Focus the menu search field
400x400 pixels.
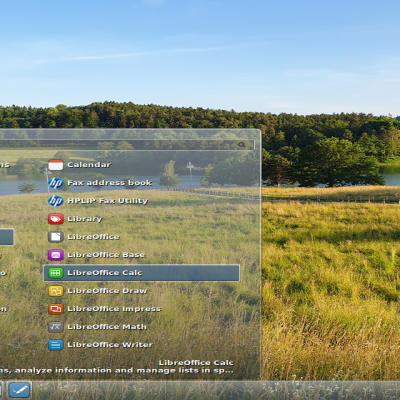[127, 145]
